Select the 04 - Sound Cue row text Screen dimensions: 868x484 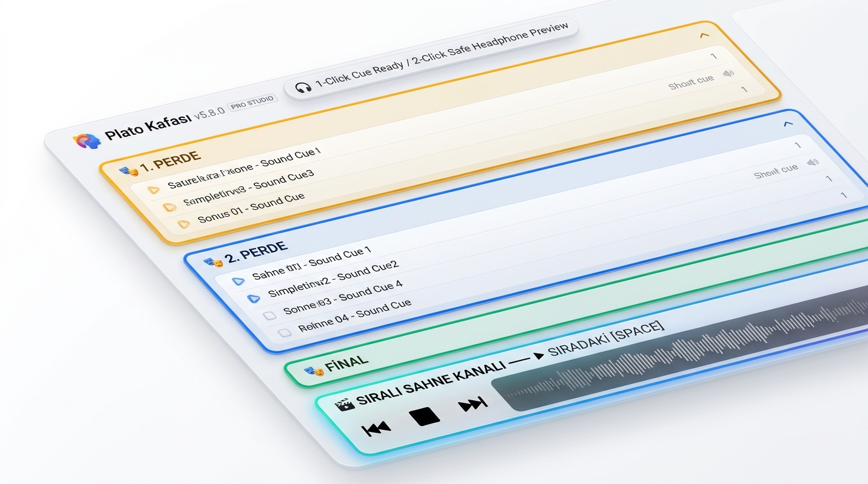[x=355, y=315]
